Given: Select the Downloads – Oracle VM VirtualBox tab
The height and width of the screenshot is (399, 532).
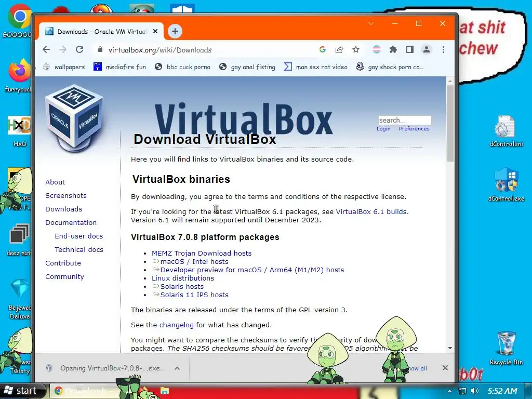Looking at the screenshot, I should 101,31.
